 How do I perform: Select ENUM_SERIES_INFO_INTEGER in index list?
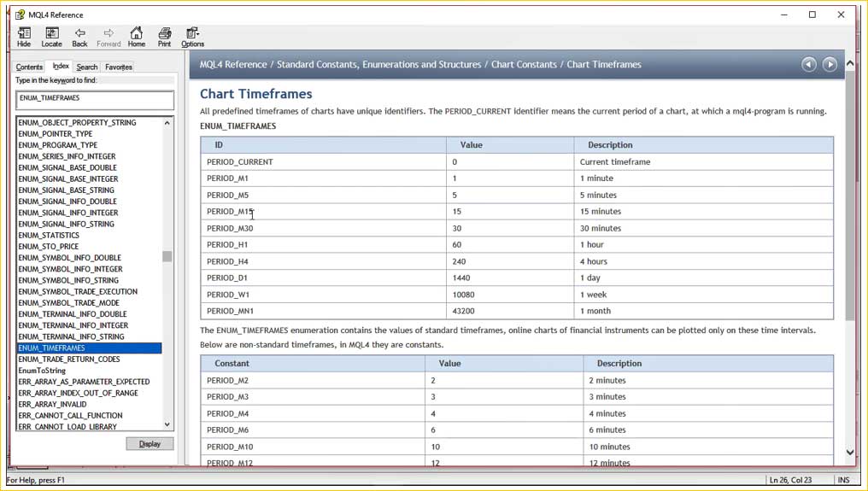67,156
